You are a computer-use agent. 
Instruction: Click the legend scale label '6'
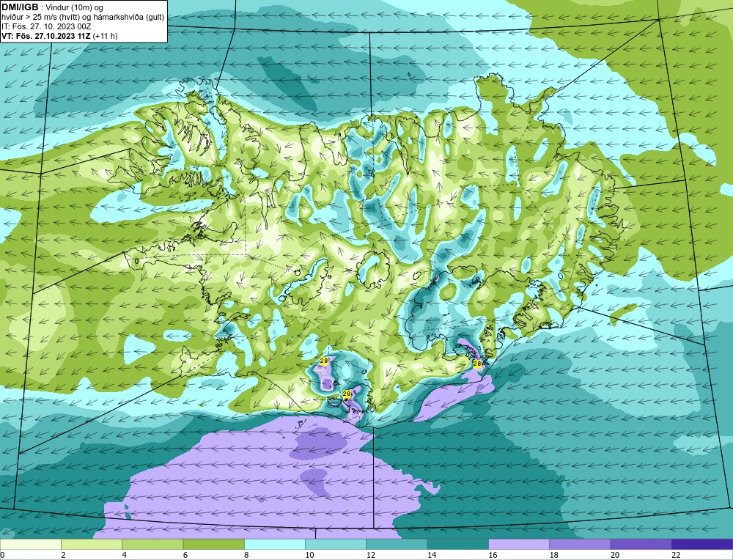coord(185,555)
